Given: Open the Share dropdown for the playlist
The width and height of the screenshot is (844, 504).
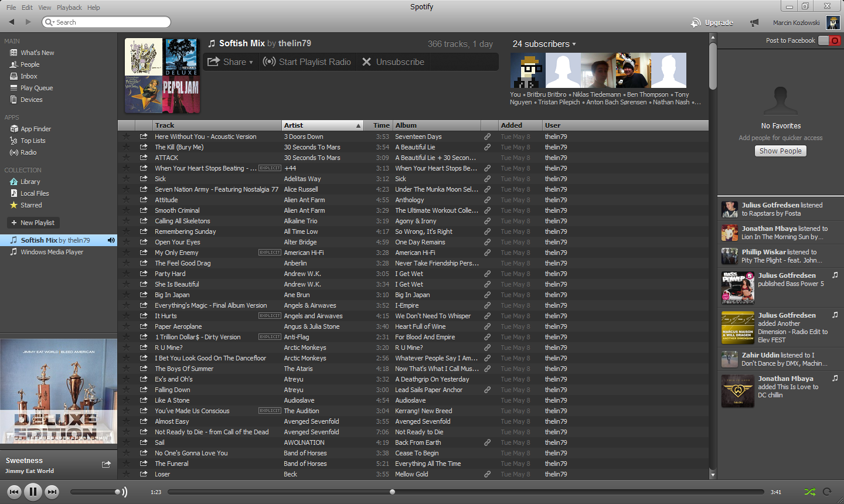Looking at the screenshot, I should tap(230, 62).
